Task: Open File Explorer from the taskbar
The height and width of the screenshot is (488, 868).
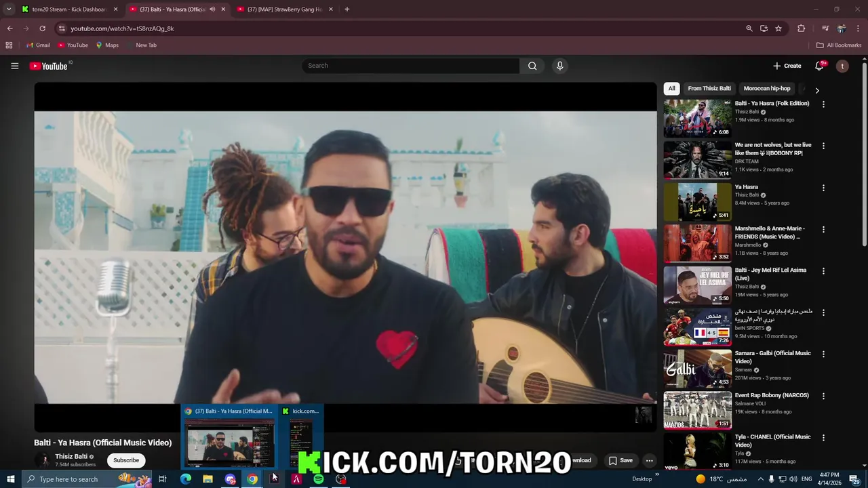Action: (x=208, y=479)
